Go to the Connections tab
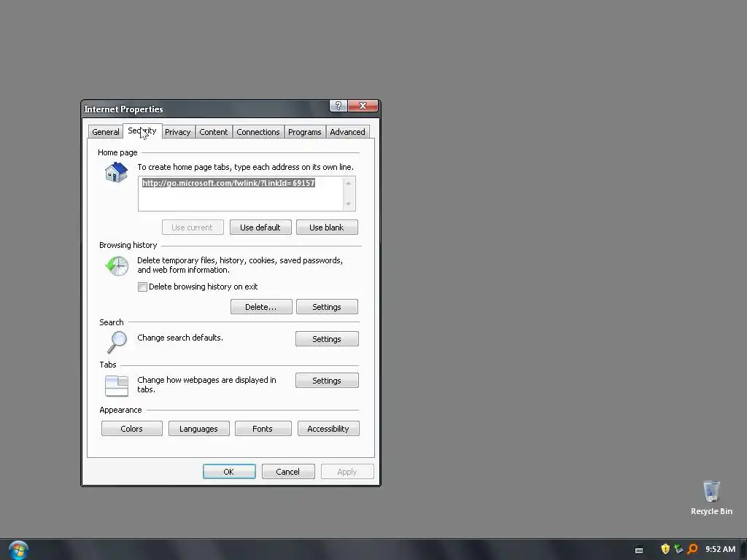This screenshot has width=747, height=560. coord(258,132)
